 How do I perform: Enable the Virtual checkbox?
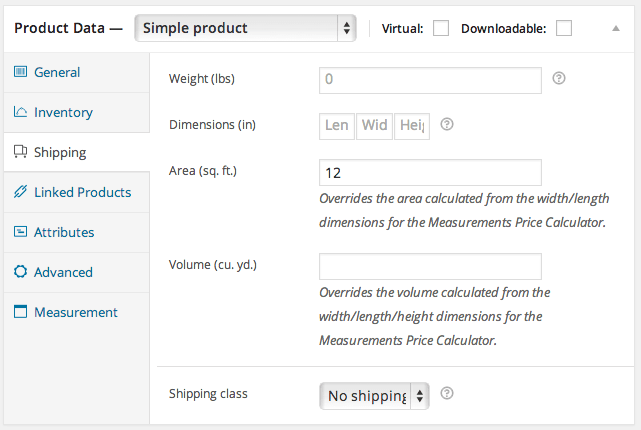click(441, 28)
